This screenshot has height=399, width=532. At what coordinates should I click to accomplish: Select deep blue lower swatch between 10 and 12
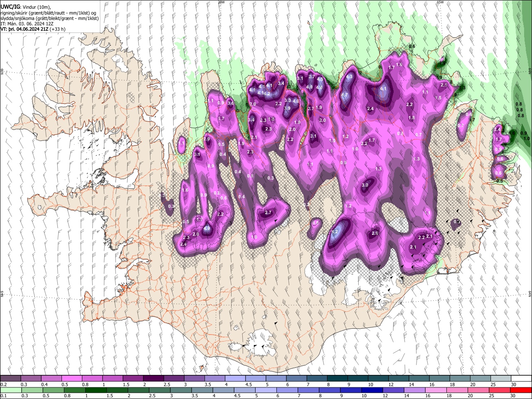pyautogui.click(x=371, y=390)
